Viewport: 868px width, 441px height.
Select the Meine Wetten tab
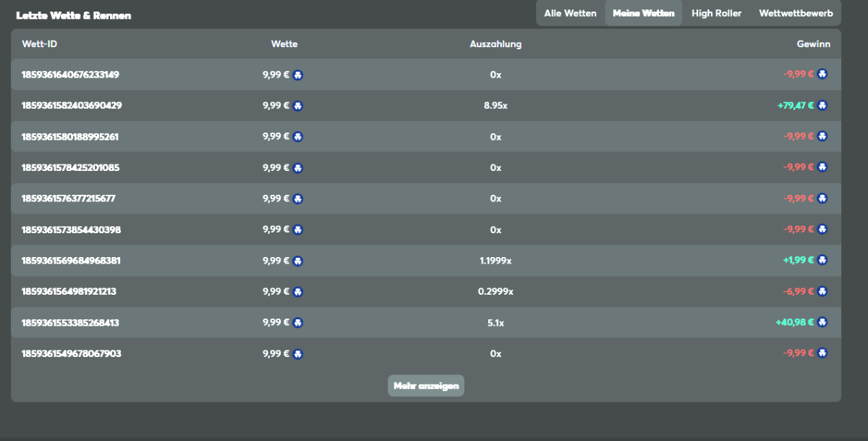(x=643, y=13)
